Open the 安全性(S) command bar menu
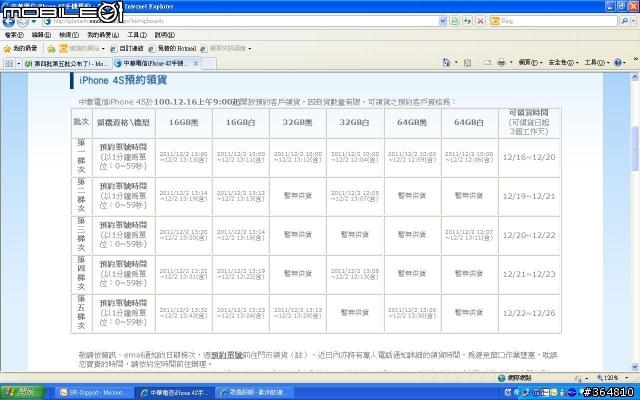Screen dimensions: 640x400 563,62
